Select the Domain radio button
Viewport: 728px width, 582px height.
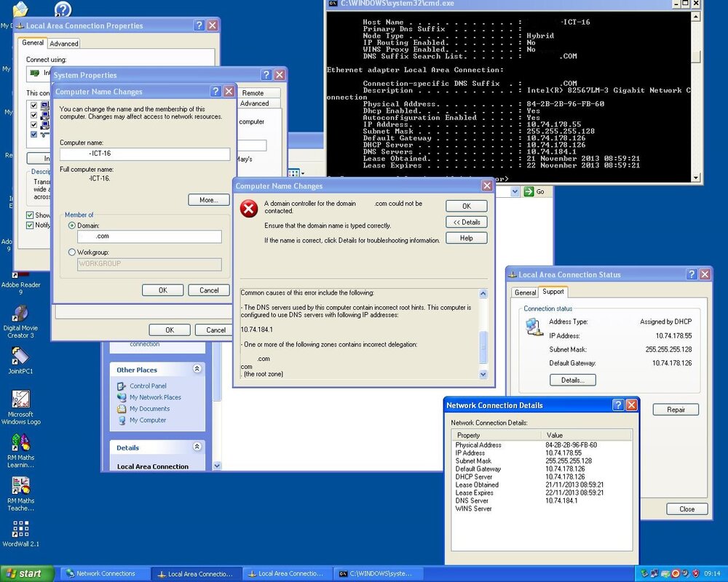pyautogui.click(x=71, y=226)
